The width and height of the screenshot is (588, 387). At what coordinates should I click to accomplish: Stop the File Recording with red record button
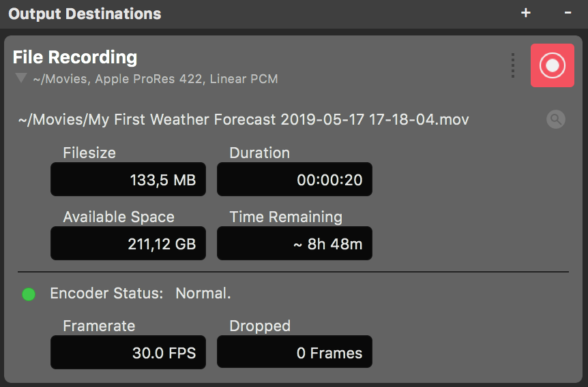(552, 65)
